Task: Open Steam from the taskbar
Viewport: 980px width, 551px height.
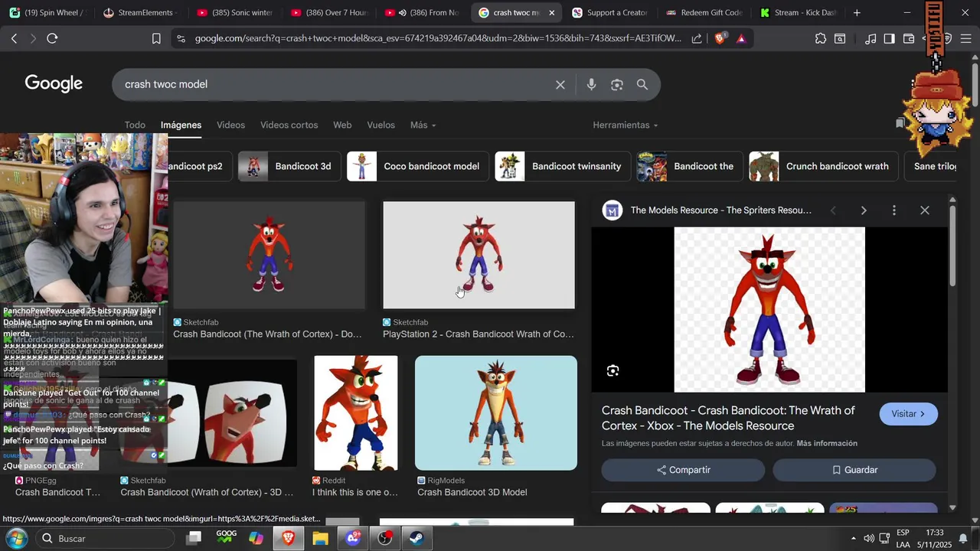Action: (x=417, y=538)
